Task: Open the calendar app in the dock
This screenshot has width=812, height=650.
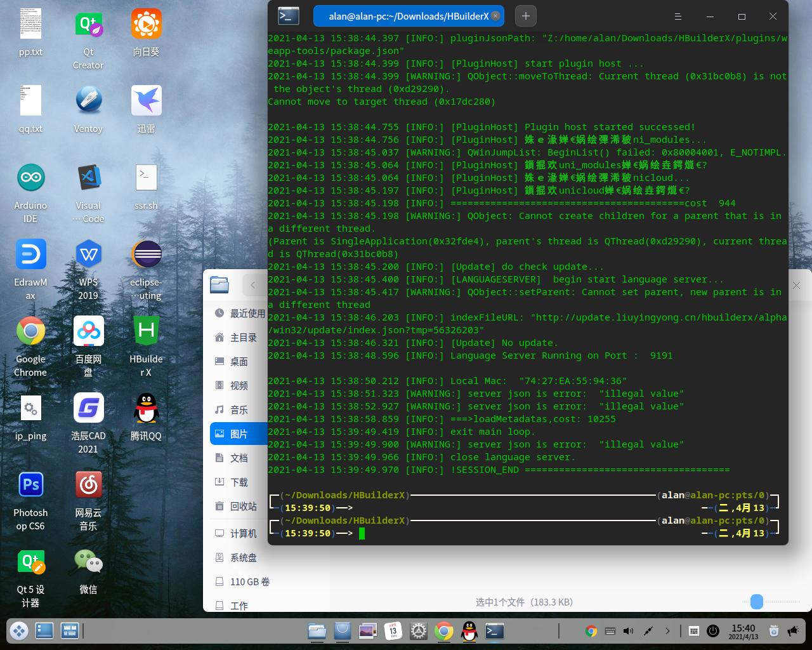Action: click(x=393, y=630)
